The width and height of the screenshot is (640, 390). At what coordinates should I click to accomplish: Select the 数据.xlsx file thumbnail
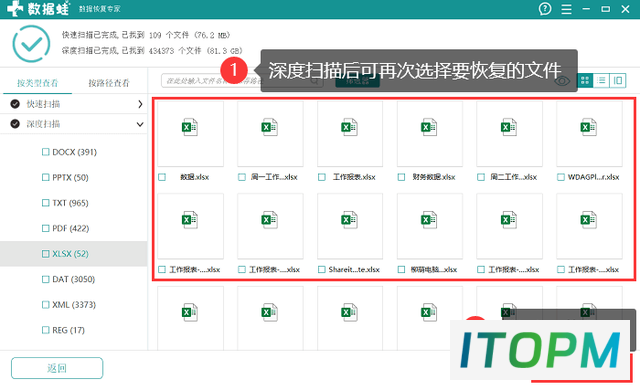click(190, 134)
